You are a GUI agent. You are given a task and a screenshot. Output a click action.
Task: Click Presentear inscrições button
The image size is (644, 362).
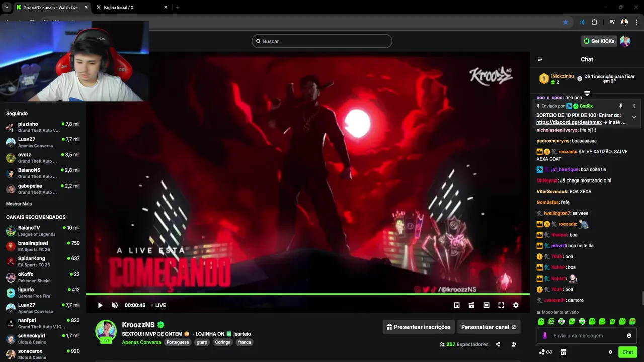[x=419, y=327]
